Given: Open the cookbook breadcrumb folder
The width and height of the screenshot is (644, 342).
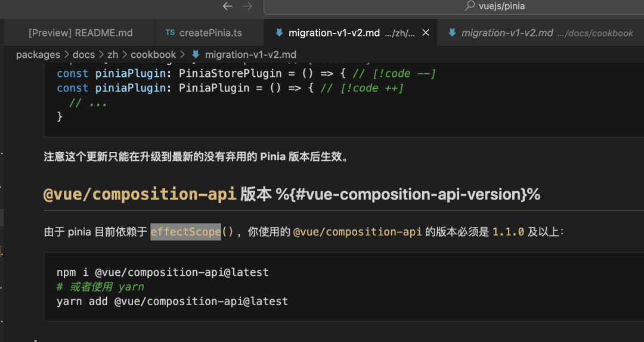Looking at the screenshot, I should point(153,55).
